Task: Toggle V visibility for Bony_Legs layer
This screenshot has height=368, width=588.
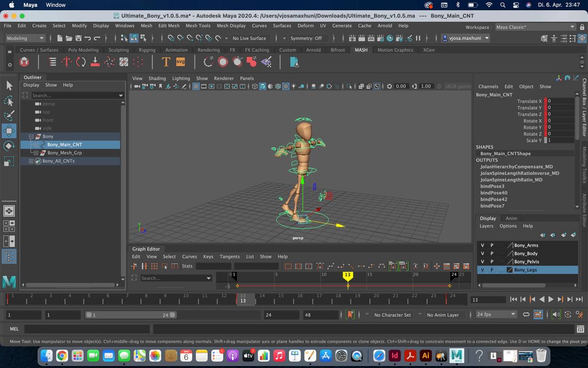Action: 482,270
